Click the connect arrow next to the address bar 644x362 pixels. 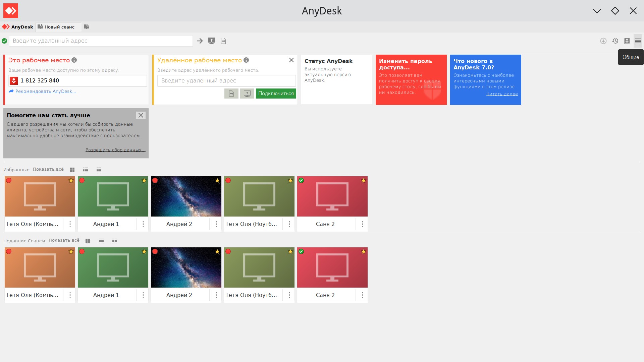click(x=200, y=41)
